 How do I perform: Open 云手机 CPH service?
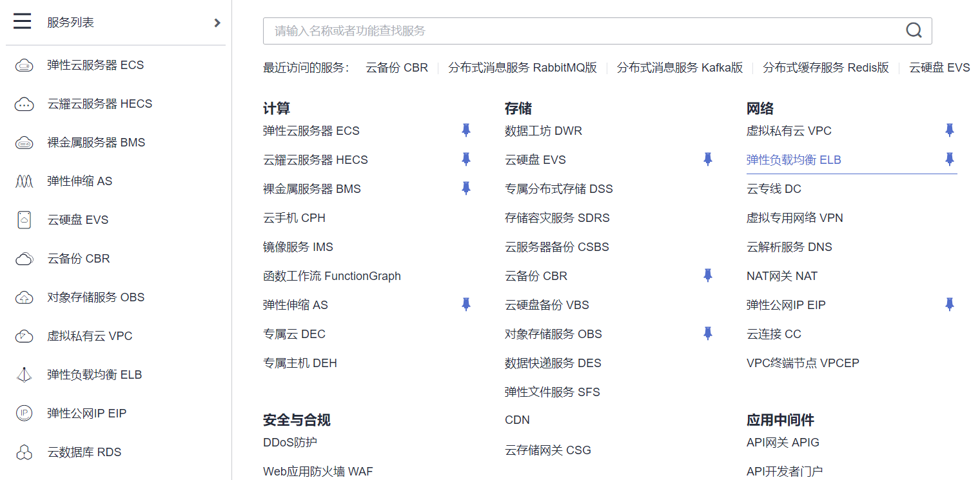[294, 218]
